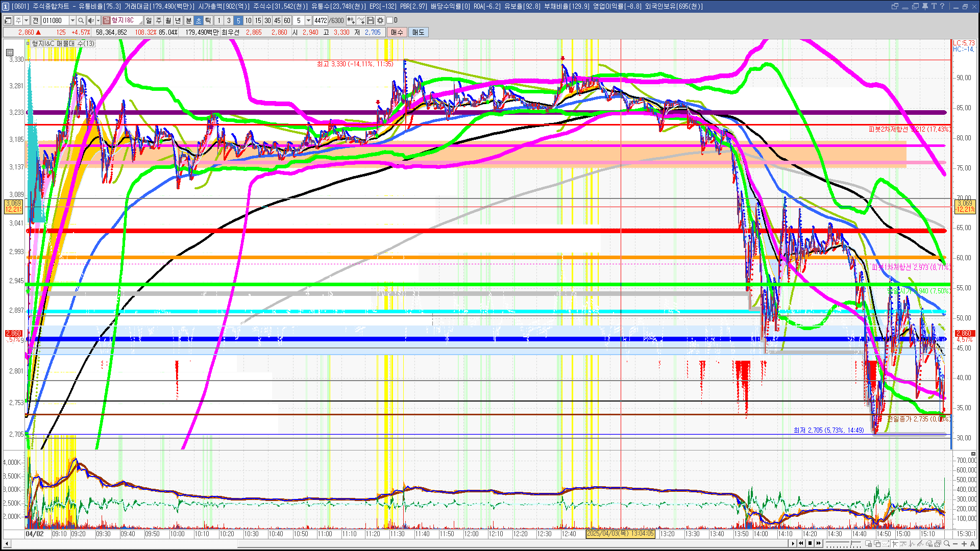
Task: Click the speaker sound alert icon
Action: (x=90, y=20)
